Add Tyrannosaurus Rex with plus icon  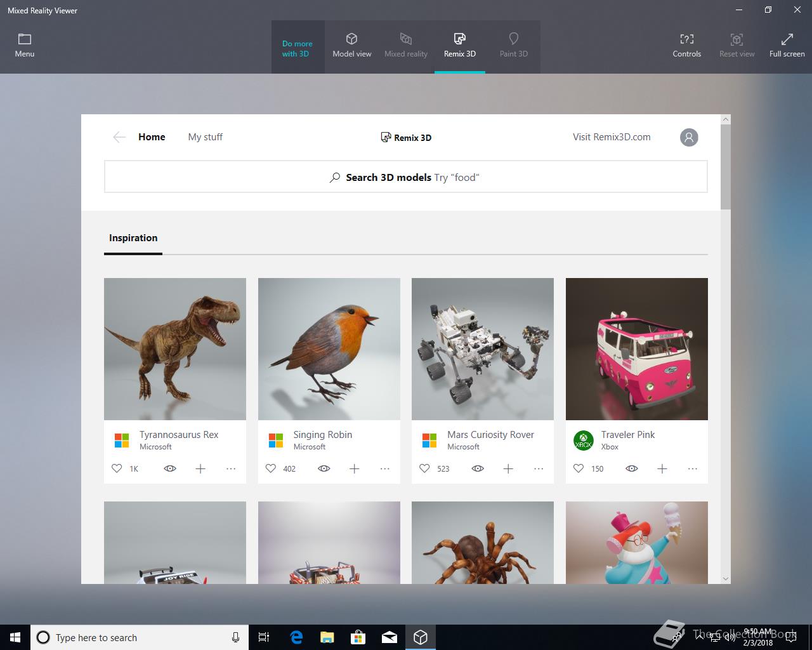tap(200, 468)
